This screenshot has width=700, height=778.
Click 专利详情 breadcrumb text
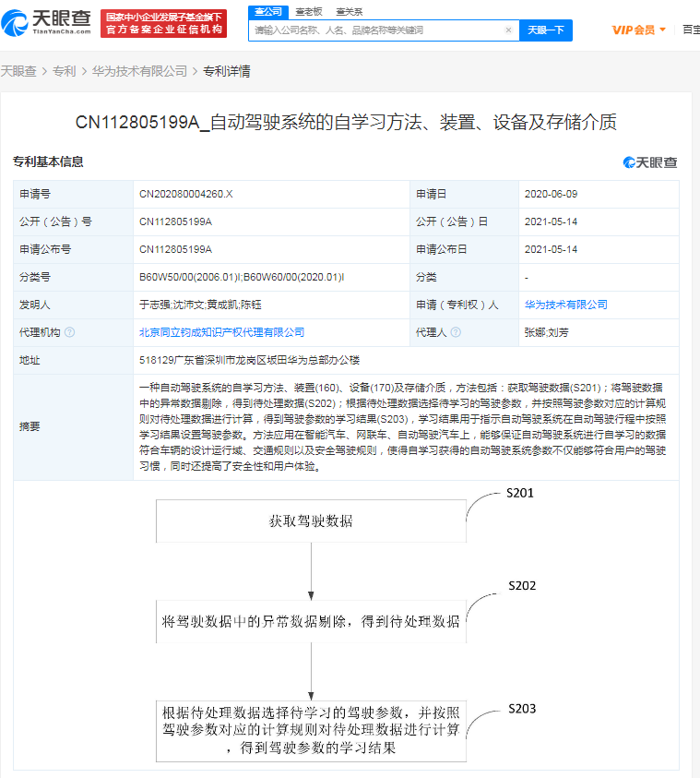[x=227, y=71]
